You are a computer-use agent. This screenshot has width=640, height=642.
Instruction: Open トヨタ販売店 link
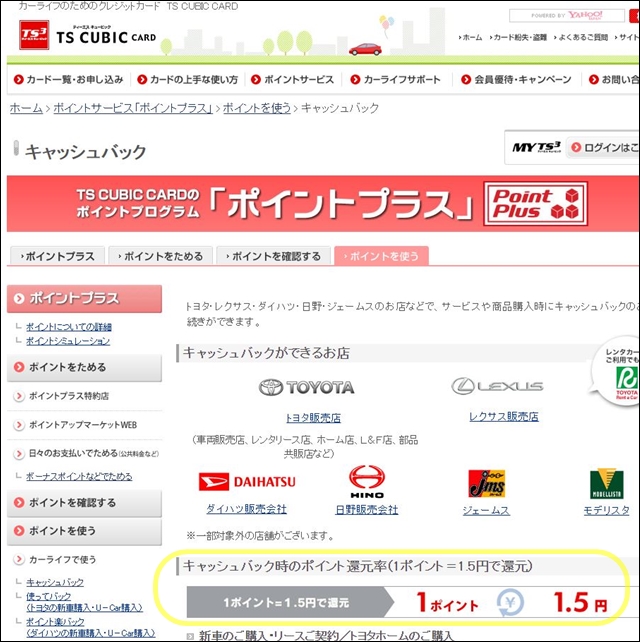point(313,418)
